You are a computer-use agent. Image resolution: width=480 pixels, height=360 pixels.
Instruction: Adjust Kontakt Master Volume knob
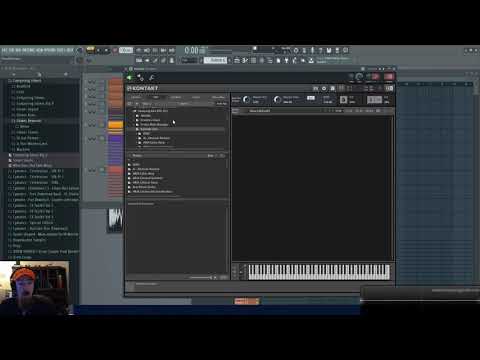[246, 99]
